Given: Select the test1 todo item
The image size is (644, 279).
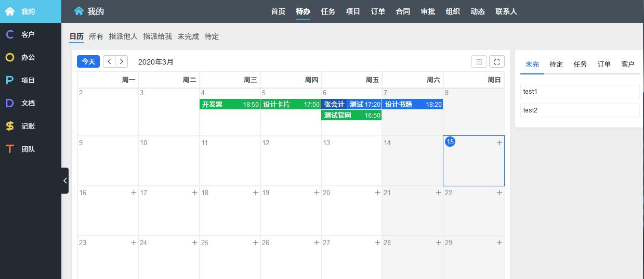Looking at the screenshot, I should 580,92.
